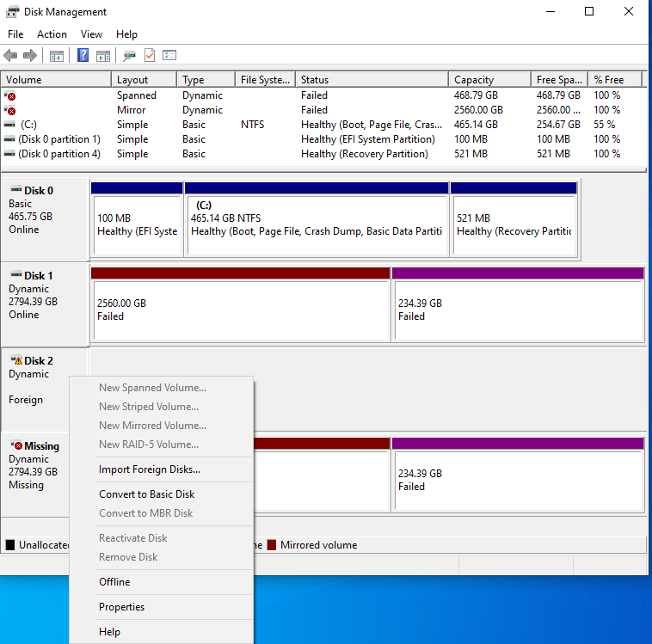Click the drive icon beside (C:) in list
The height and width of the screenshot is (644, 652).
(x=9, y=125)
